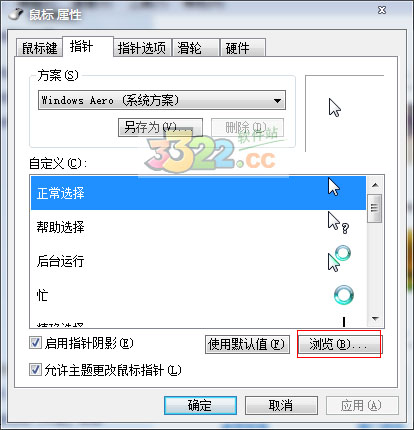This screenshot has height=430, width=414.
Task: Click the 使用默认值 button
Action: click(x=247, y=344)
